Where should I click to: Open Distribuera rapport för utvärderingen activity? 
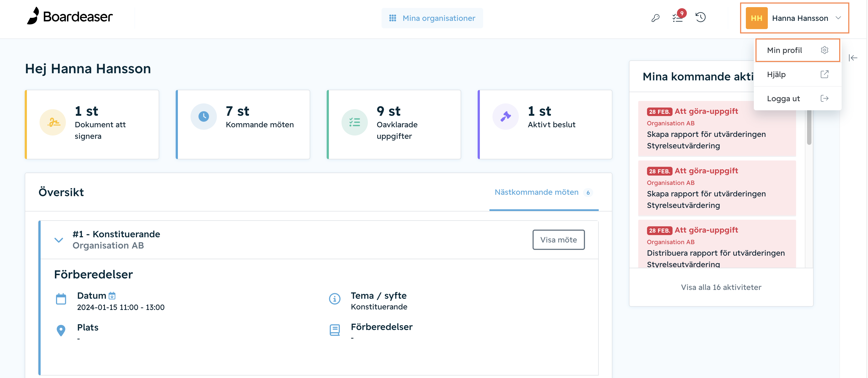[x=717, y=244]
